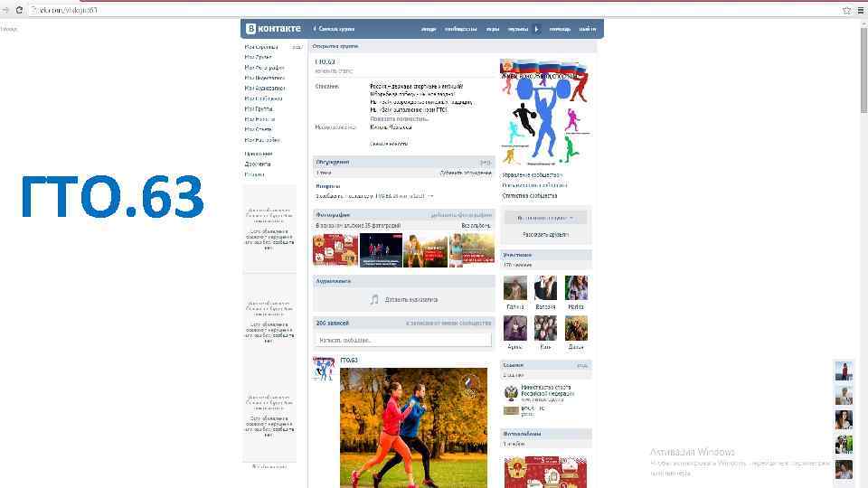Open the Ministry of Sport coat-of-arms link icon

click(510, 393)
